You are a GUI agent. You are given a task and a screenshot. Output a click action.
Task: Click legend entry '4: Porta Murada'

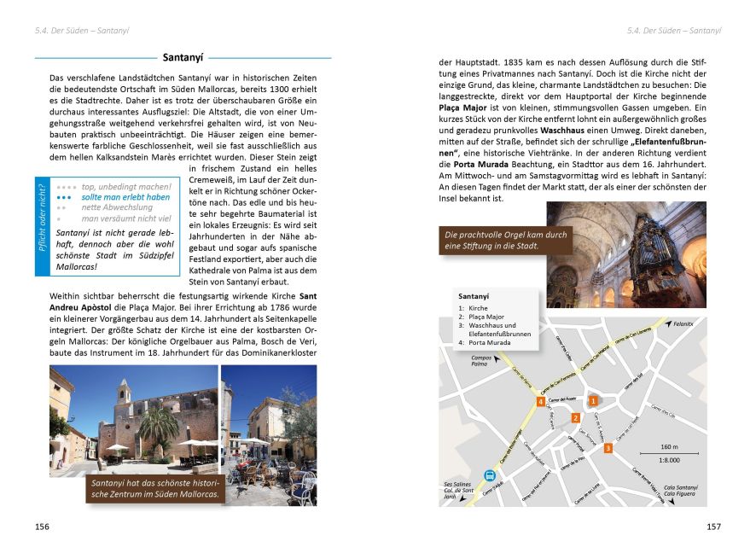486,342
